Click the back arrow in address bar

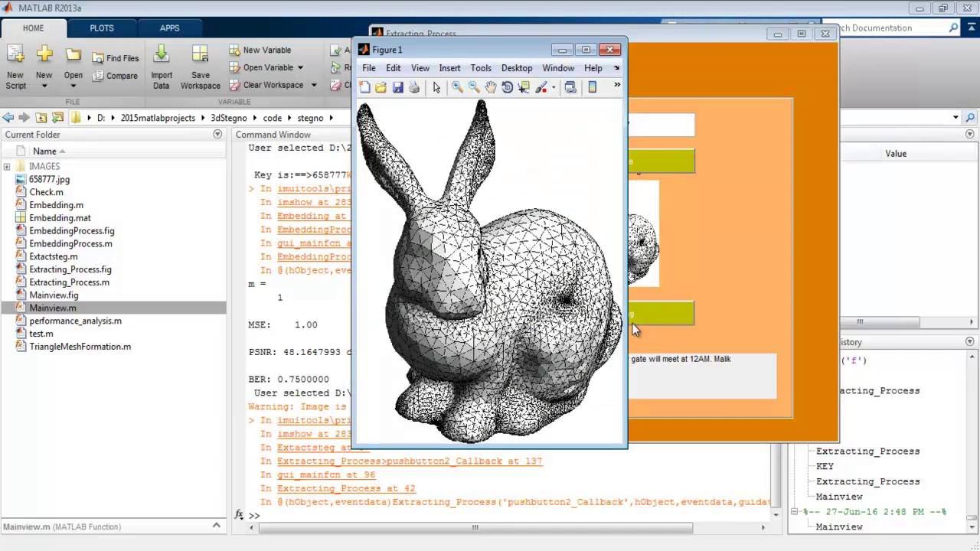point(8,118)
